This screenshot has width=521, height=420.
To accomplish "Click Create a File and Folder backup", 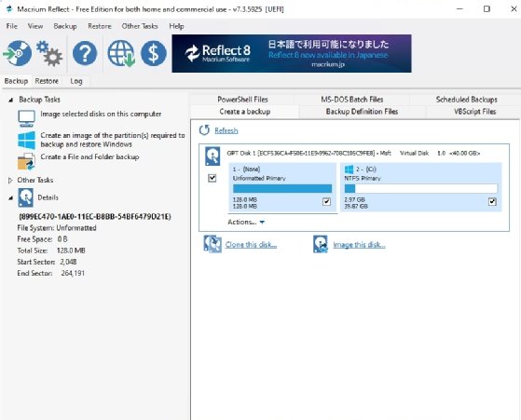I will coord(89,156).
